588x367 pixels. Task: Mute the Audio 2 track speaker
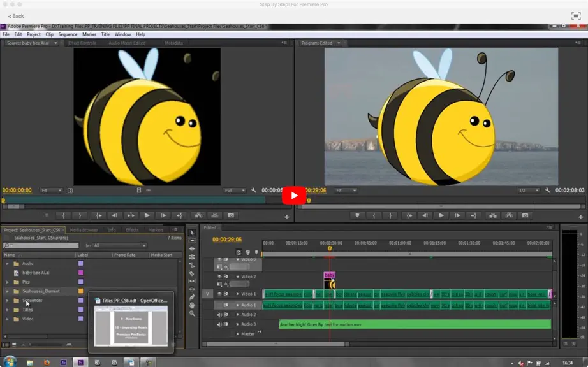click(x=219, y=315)
